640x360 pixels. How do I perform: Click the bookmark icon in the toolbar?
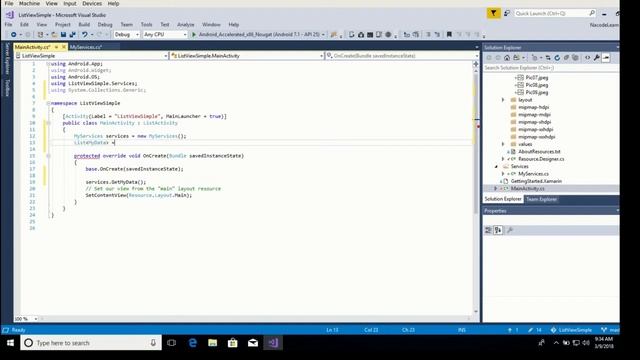pos(449,35)
